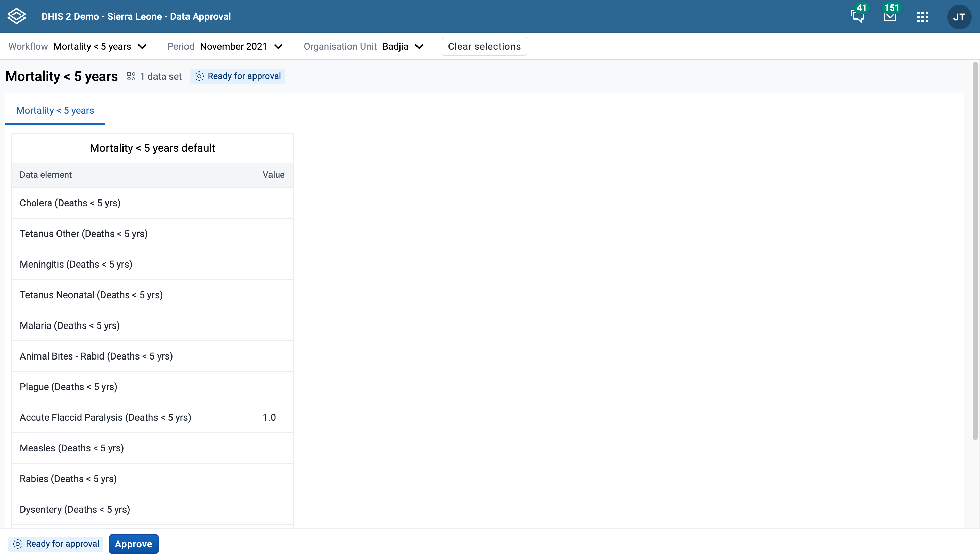Open the apps grid menu icon
980x559 pixels.
pos(922,16)
